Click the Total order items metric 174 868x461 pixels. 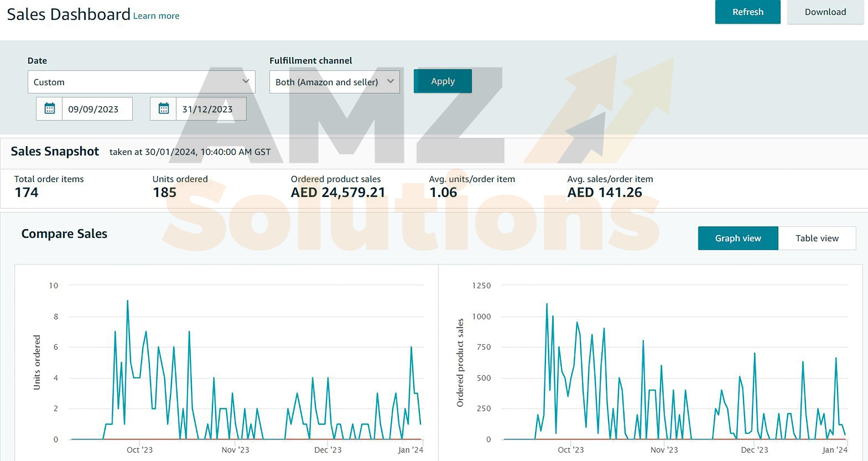pos(26,192)
